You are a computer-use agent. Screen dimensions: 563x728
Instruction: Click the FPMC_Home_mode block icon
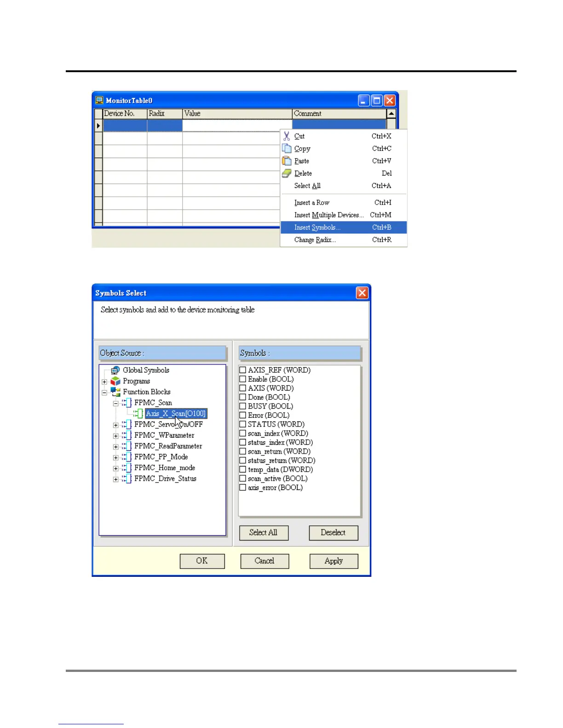click(x=126, y=468)
